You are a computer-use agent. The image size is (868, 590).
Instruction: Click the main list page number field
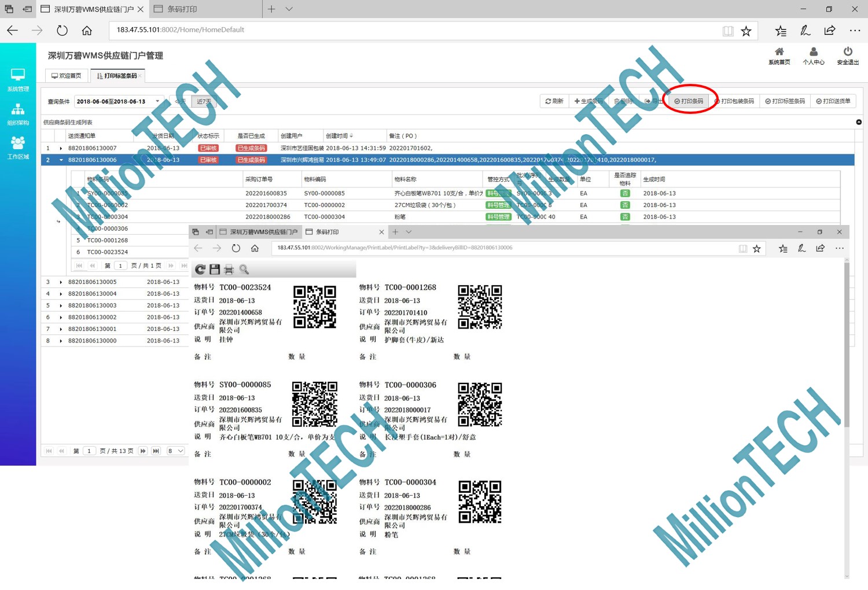[89, 451]
